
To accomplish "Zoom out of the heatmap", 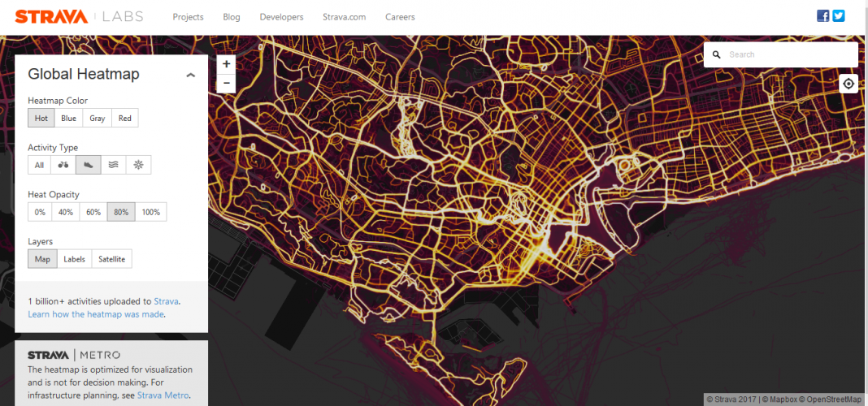I will (226, 83).
